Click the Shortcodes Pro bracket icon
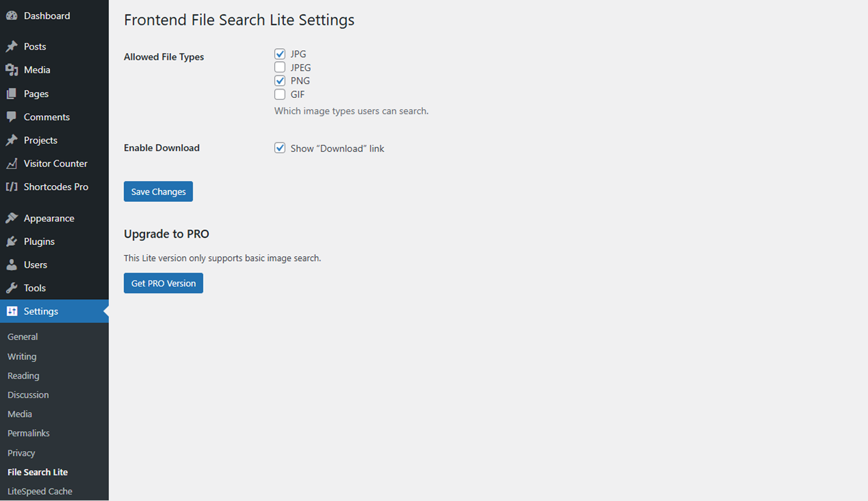The image size is (868, 501). pyautogui.click(x=12, y=187)
